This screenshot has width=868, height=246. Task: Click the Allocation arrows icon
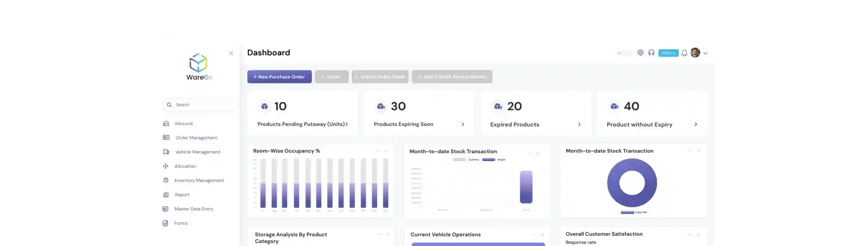tap(165, 166)
